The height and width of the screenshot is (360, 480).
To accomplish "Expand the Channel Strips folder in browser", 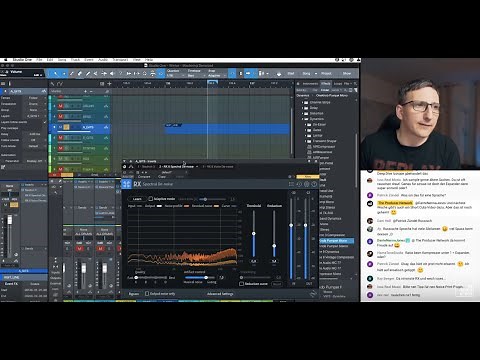I will (303, 102).
